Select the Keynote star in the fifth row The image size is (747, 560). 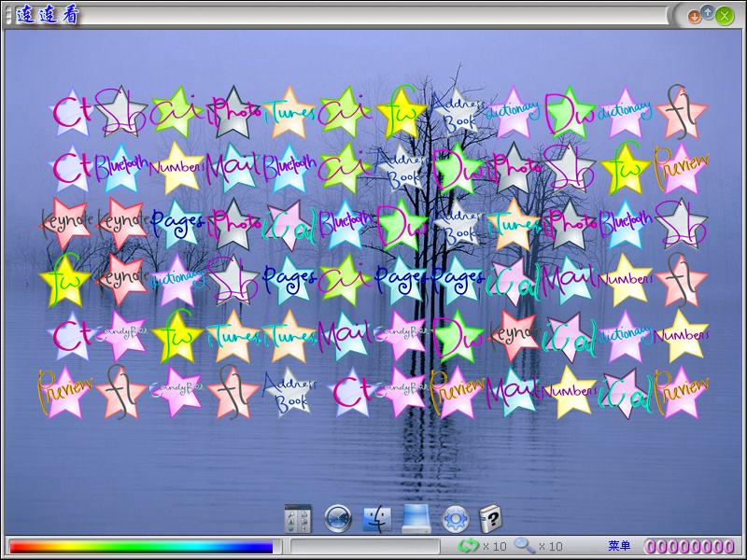tap(514, 336)
